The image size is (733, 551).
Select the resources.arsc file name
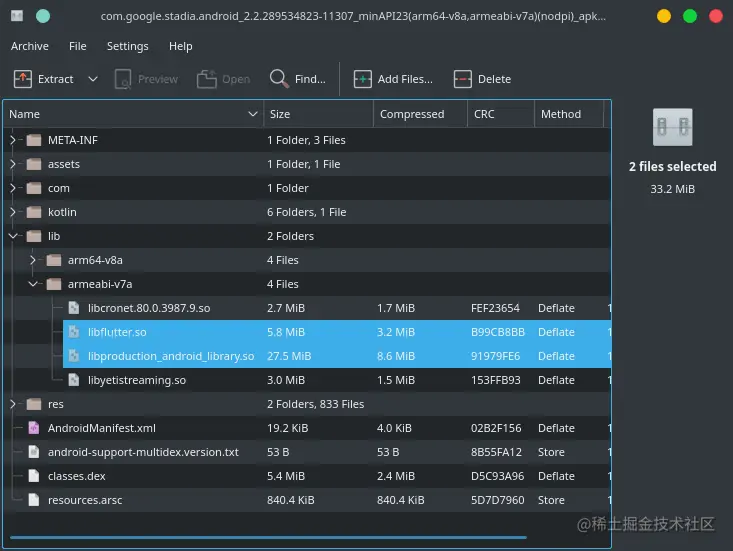pos(85,500)
